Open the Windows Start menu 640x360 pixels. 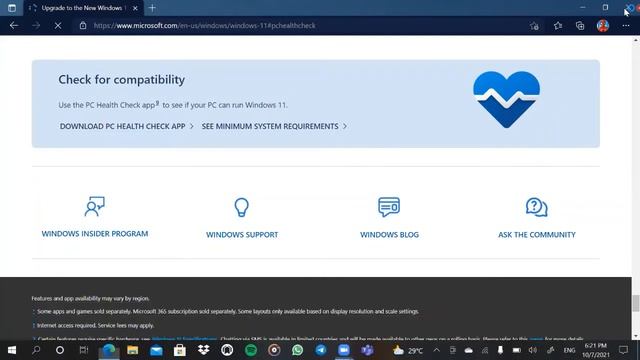pos(12,350)
